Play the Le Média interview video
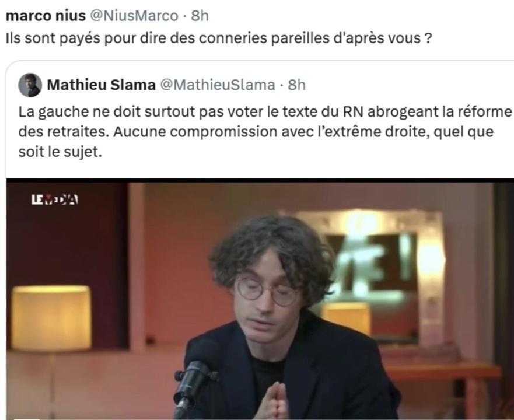The height and width of the screenshot is (420, 514). [260, 299]
